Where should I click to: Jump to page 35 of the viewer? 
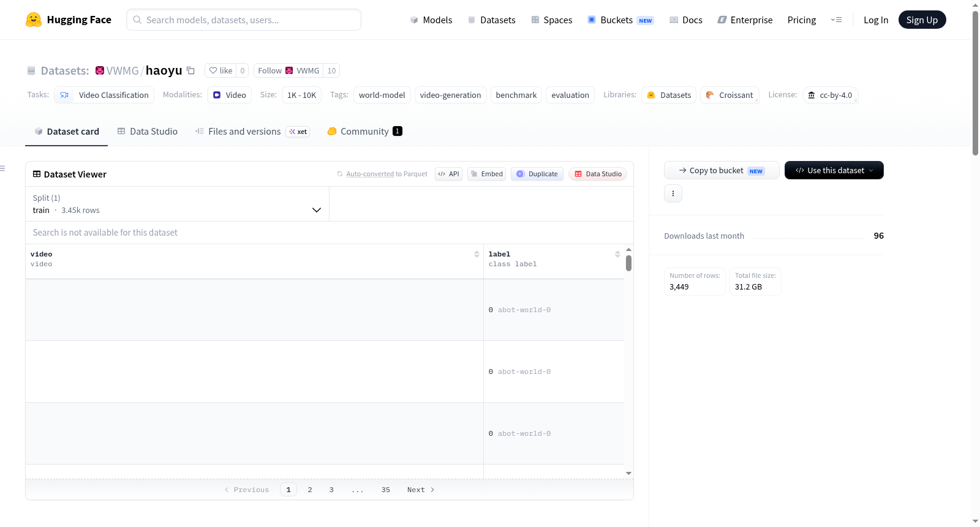click(x=386, y=490)
